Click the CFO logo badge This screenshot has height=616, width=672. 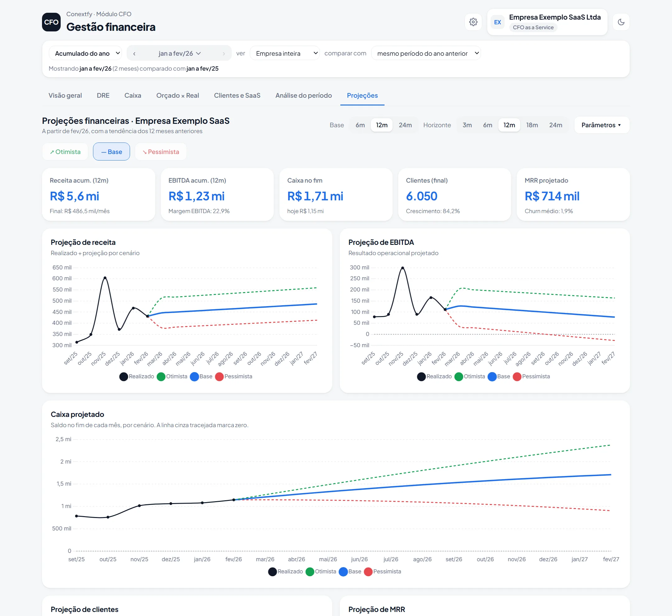click(51, 22)
